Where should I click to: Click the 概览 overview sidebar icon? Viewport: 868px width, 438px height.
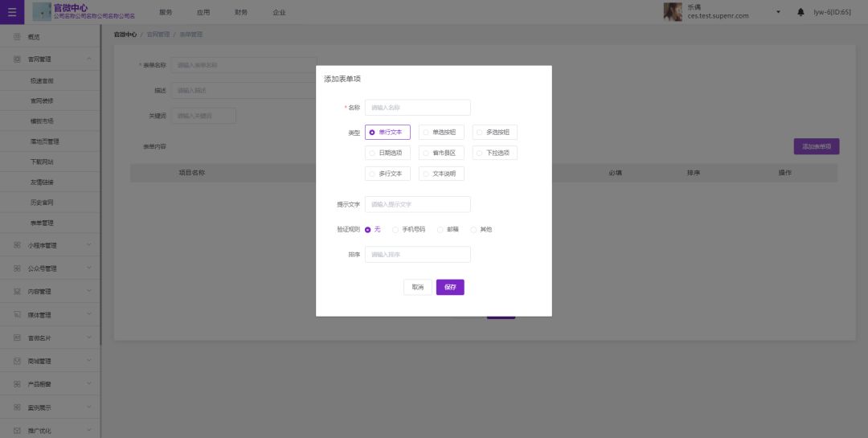[17, 37]
